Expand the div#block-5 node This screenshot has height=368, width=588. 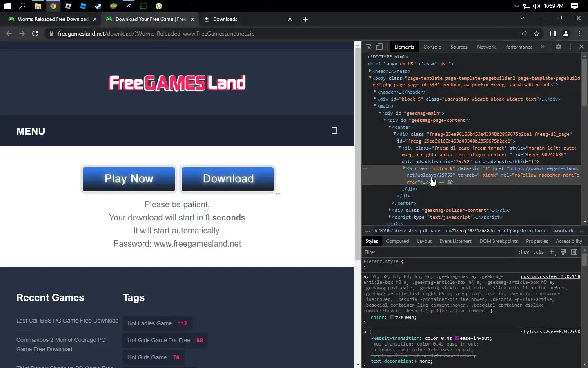tap(375, 99)
